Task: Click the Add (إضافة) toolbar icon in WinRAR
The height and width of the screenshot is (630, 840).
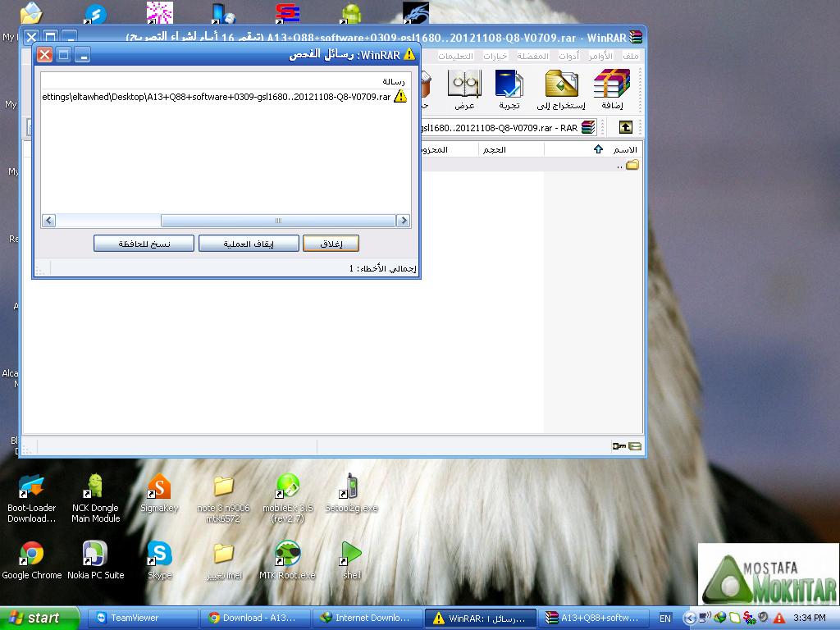Action: click(612, 89)
